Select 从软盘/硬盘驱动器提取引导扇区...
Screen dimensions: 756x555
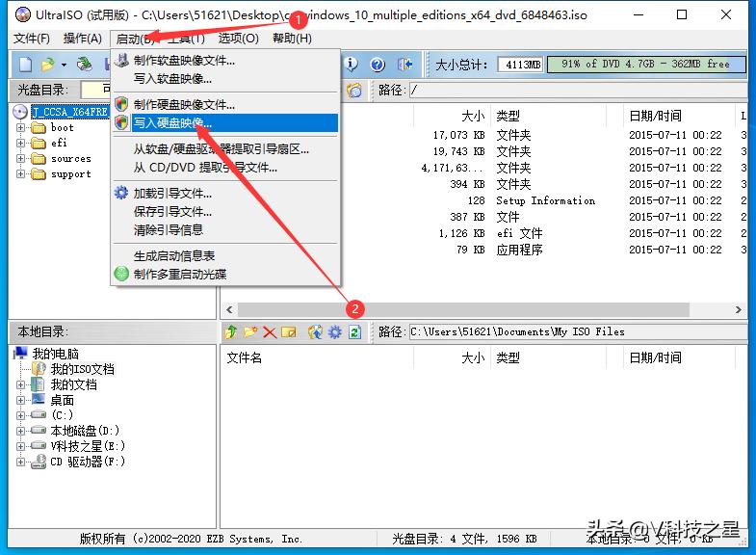225,149
